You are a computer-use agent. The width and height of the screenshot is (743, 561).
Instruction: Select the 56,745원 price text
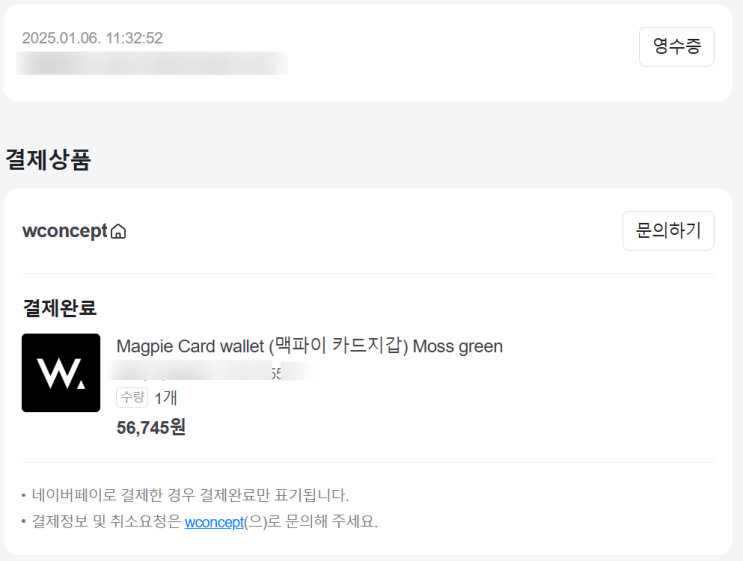click(x=151, y=427)
